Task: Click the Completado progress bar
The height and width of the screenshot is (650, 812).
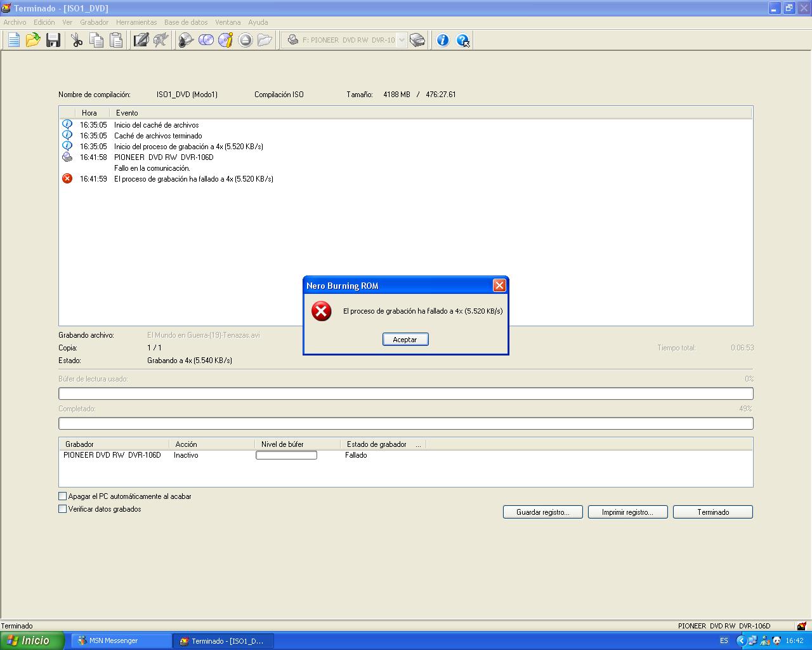Action: 406,423
